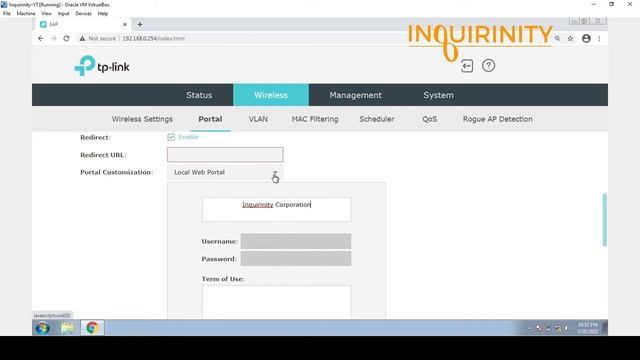Click the tp-link logo
This screenshot has height=360, width=640.
102,66
